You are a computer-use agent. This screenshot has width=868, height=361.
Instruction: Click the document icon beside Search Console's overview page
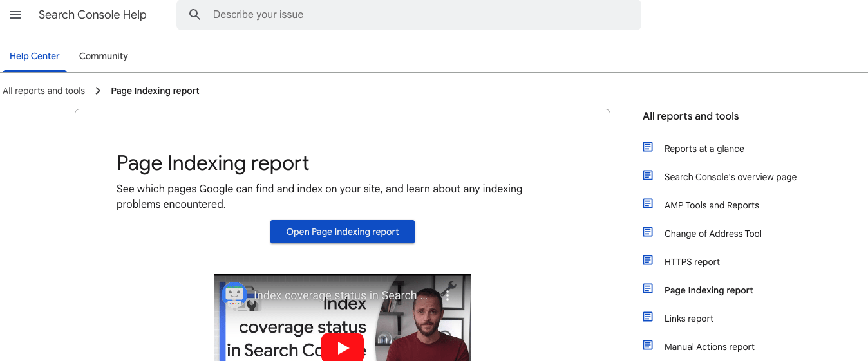tap(648, 176)
